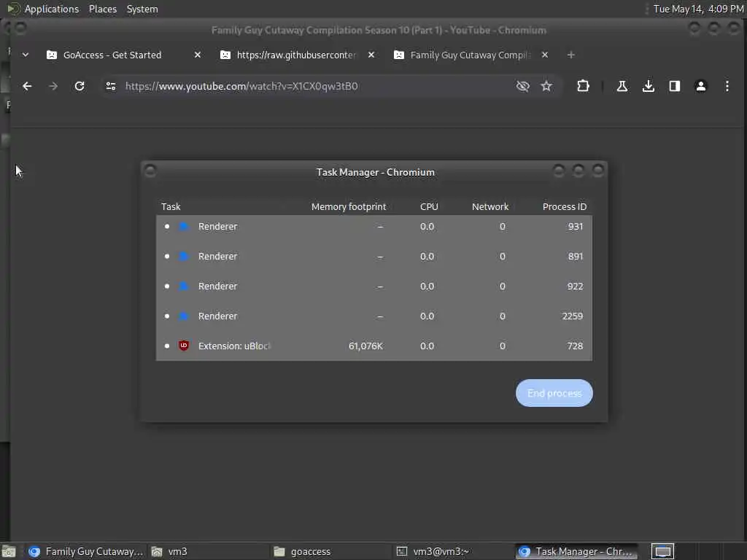The height and width of the screenshot is (560, 747).
Task: Click the Applications menu logo icon
Action: (x=13, y=9)
